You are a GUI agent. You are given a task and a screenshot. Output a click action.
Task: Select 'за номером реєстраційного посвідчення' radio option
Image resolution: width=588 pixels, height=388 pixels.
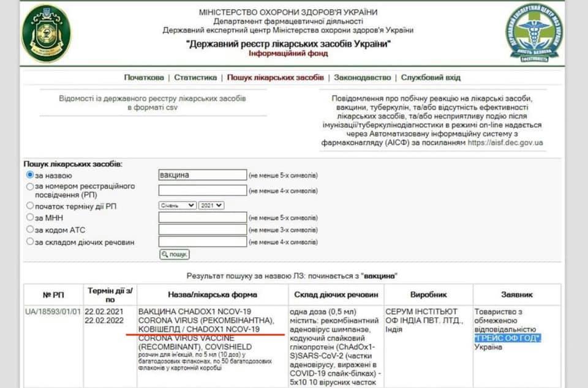[30, 187]
